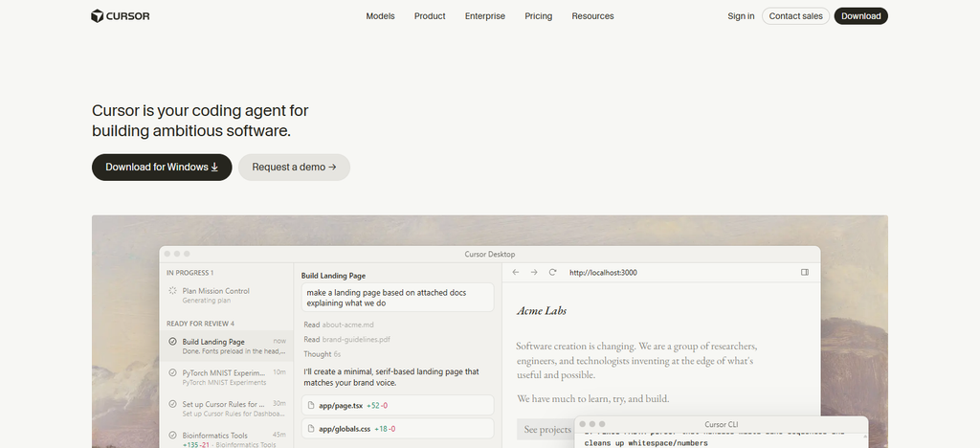Click See projects button in preview
The image size is (980, 448).
(x=547, y=429)
